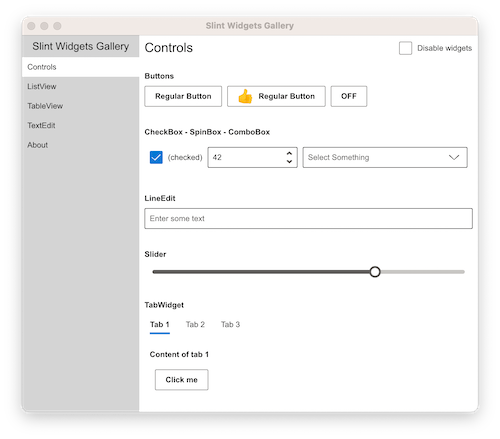This screenshot has width=500, height=439.
Task: Click the slider handle knob
Action: click(x=375, y=272)
